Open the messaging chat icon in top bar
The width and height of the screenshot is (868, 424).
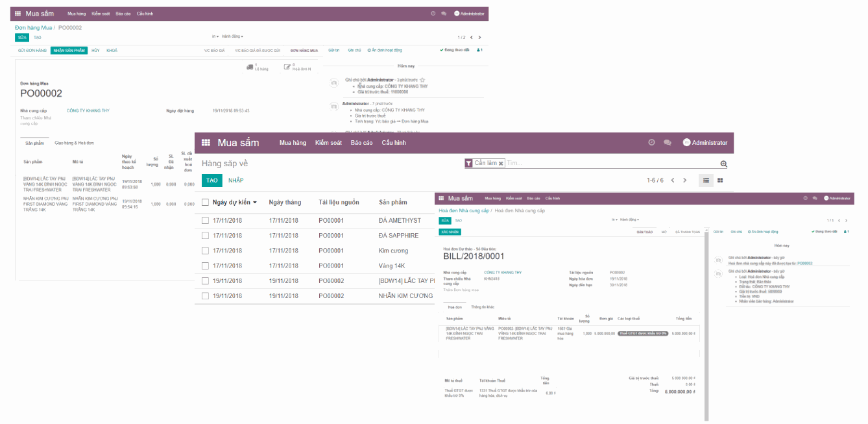668,143
